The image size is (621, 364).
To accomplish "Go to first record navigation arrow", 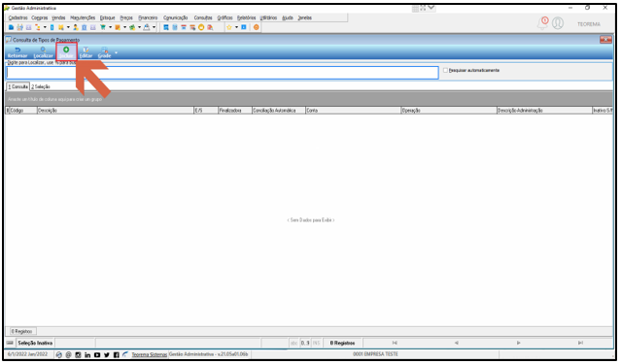I will coord(395,343).
